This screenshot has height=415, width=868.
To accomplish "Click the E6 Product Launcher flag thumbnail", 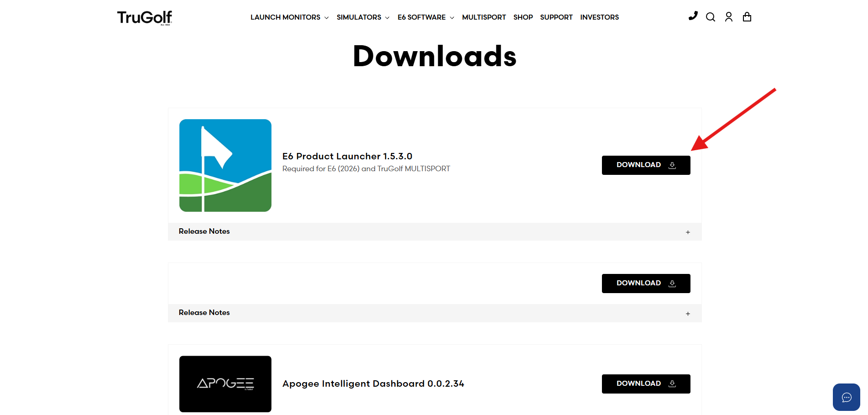I will (x=225, y=165).
